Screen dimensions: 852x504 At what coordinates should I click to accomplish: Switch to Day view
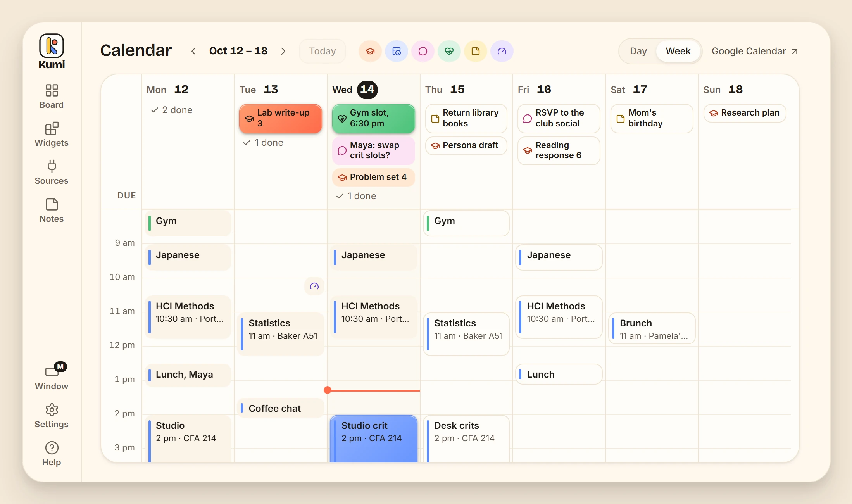point(638,51)
